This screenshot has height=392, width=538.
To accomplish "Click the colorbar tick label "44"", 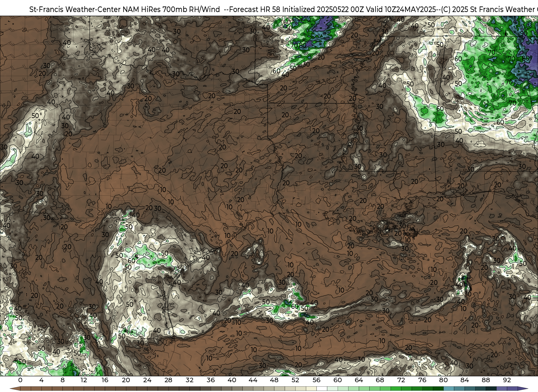I will coord(253,380).
